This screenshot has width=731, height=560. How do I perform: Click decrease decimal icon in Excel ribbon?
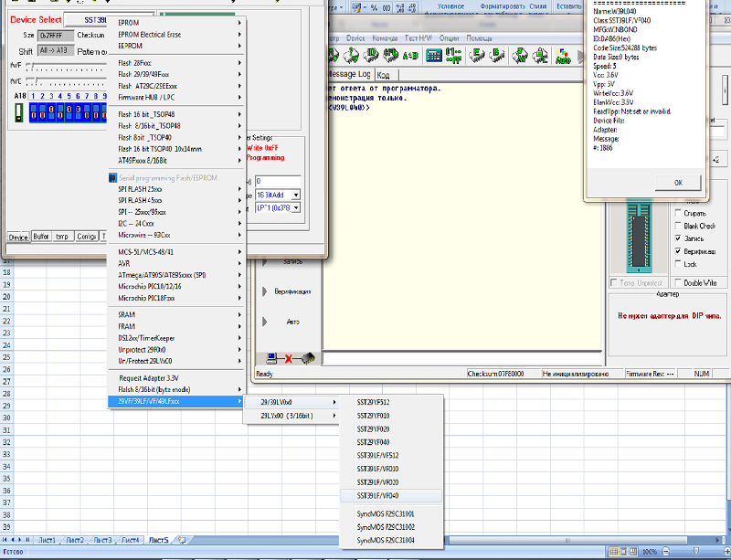[x=412, y=7]
